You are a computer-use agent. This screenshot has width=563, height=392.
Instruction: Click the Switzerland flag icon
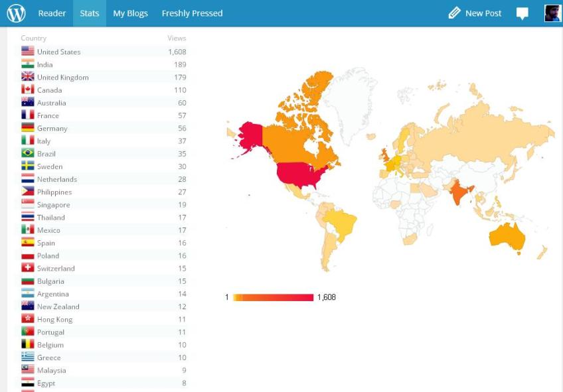pyautogui.click(x=28, y=268)
